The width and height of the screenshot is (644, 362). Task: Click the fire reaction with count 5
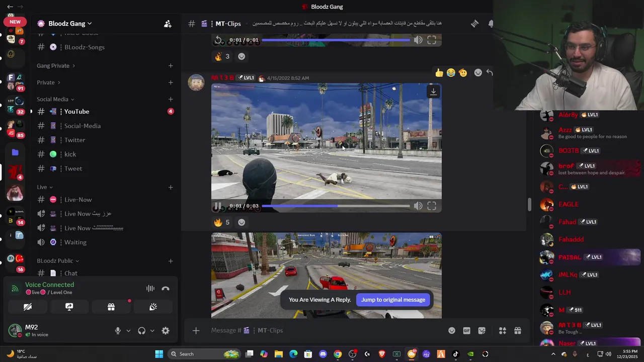point(222,222)
